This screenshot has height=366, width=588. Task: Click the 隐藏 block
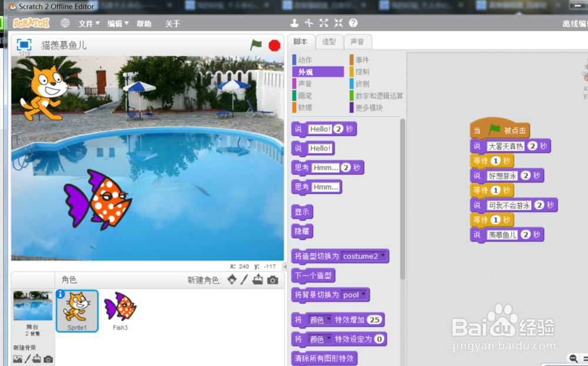[302, 231]
